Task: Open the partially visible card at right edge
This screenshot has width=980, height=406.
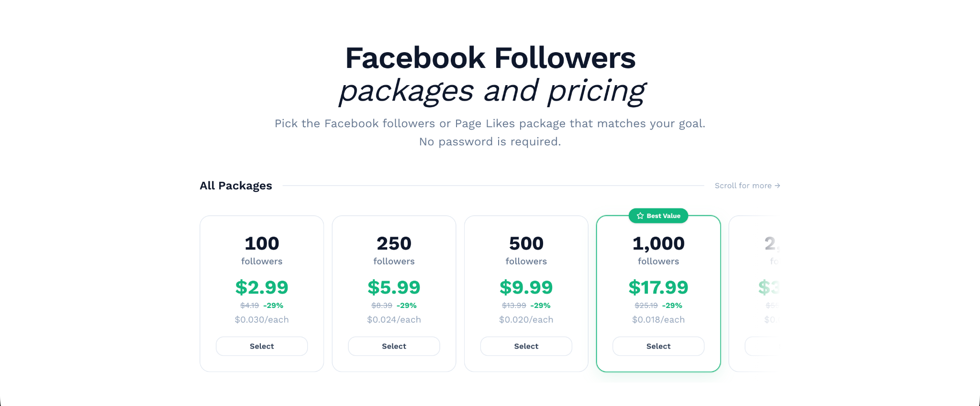Action: click(x=755, y=294)
